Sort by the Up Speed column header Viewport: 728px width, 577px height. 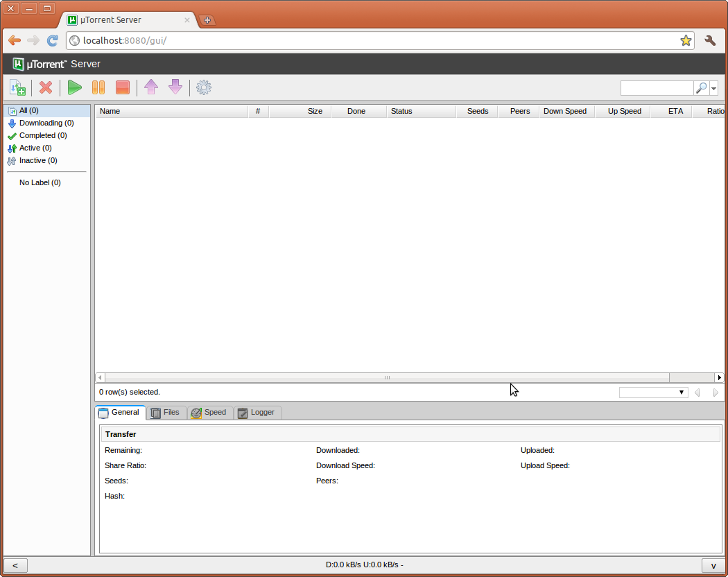coord(623,111)
